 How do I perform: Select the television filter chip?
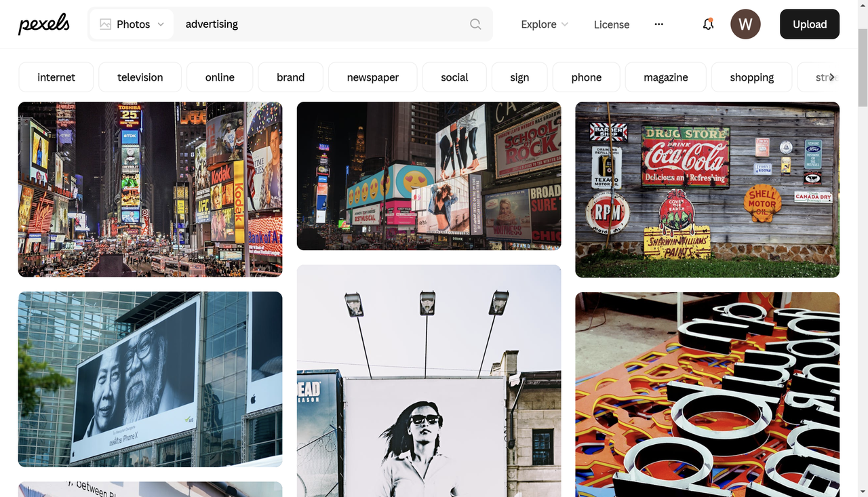(140, 77)
